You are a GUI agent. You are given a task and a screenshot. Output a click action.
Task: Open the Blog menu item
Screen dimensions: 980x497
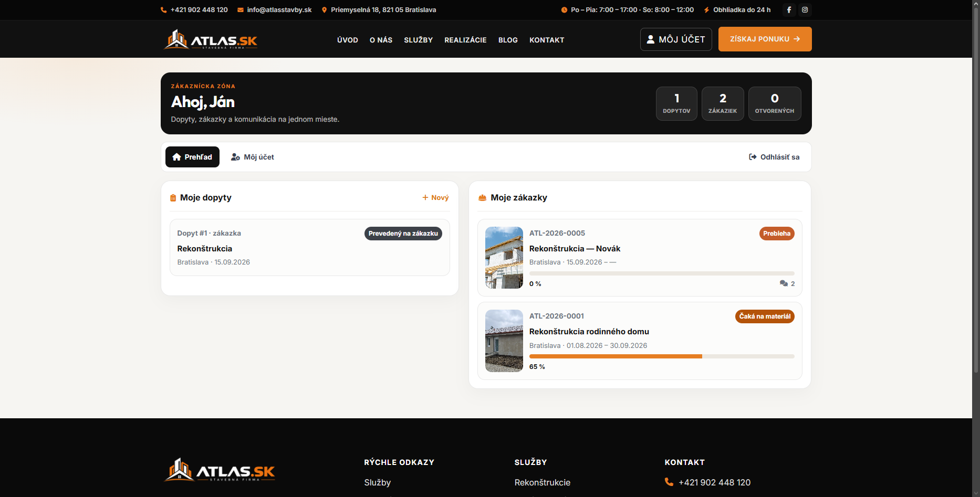(508, 40)
